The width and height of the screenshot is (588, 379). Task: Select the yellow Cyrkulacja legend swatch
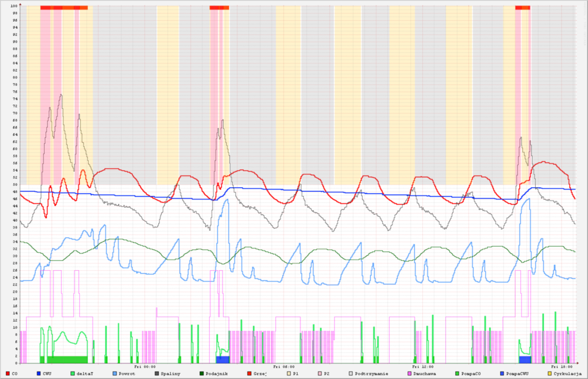[x=549, y=373]
